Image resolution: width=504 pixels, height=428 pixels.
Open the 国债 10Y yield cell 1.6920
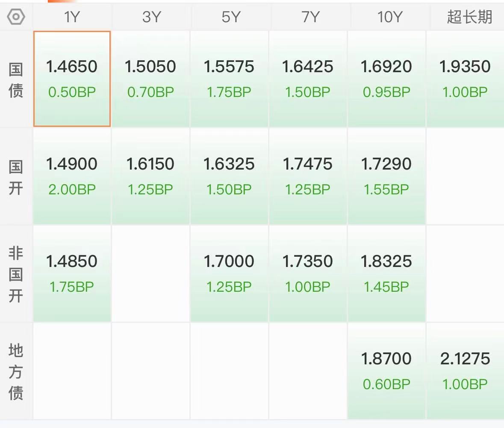[x=386, y=79]
